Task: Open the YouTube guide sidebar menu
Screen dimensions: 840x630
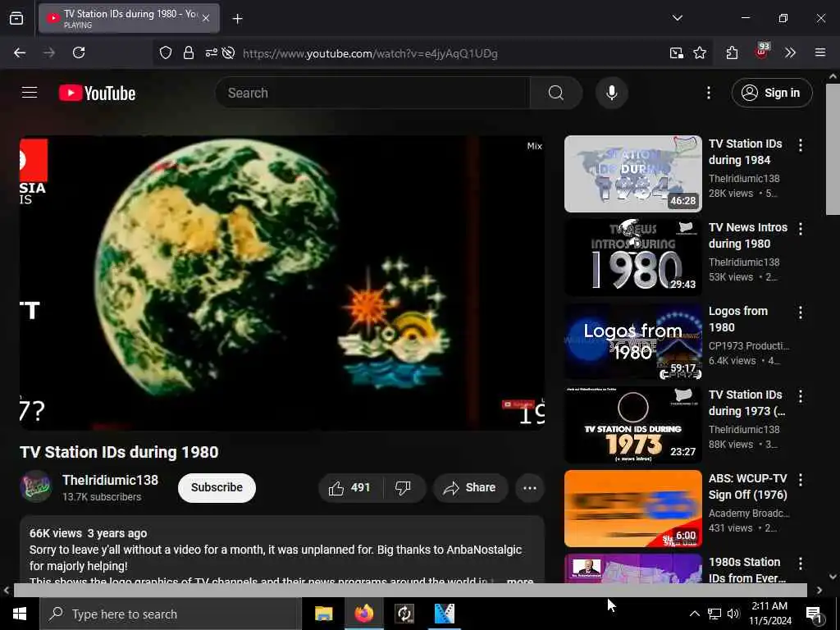Action: pos(30,93)
